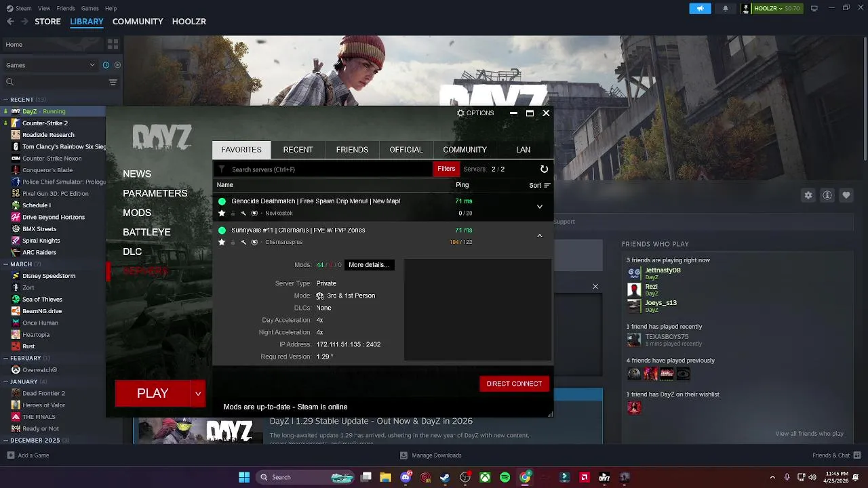The image size is (868, 488).
Task: Toggle recent-activity clock filter in library
Action: [x=106, y=65]
